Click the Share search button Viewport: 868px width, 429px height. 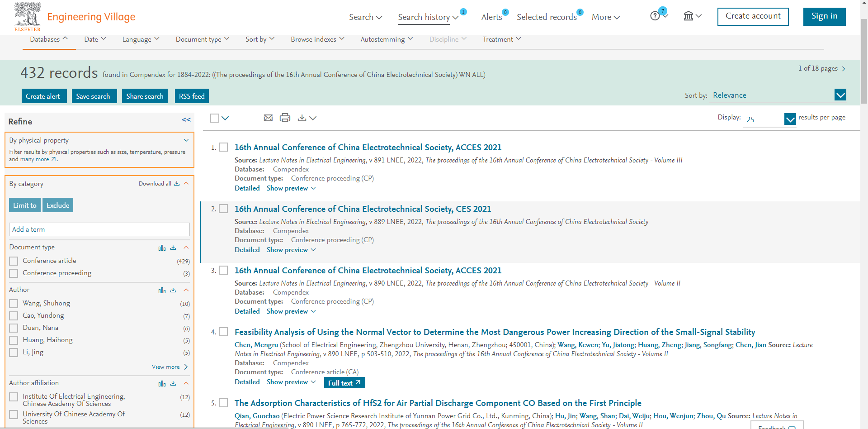tap(145, 96)
